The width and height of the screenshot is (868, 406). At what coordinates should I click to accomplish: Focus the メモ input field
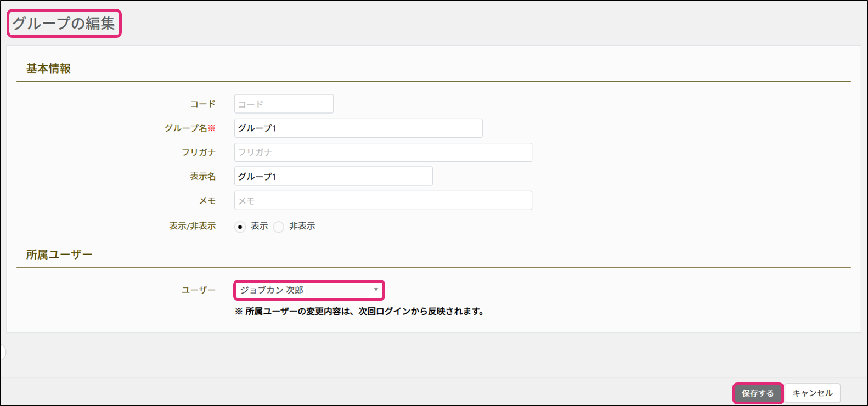pos(383,200)
